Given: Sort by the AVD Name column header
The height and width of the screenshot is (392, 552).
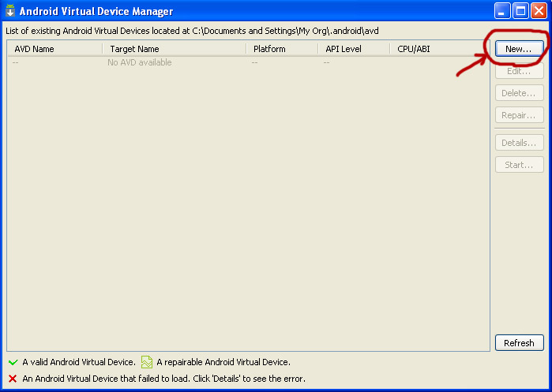Looking at the screenshot, I should click(x=54, y=49).
